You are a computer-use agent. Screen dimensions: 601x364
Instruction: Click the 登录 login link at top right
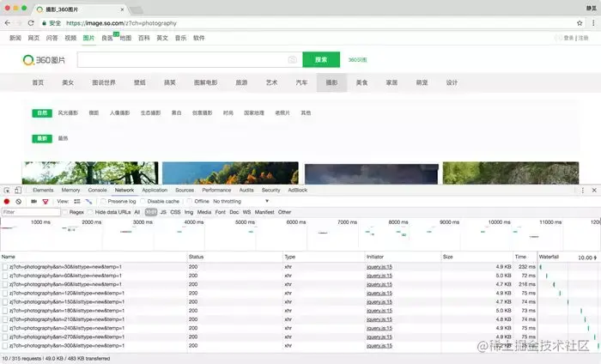pyautogui.click(x=568, y=38)
